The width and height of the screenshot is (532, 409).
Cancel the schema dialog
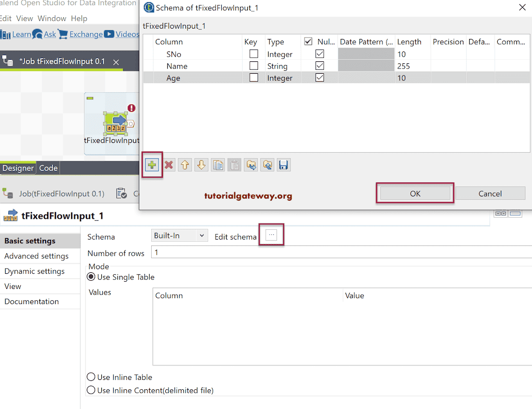[x=490, y=193]
